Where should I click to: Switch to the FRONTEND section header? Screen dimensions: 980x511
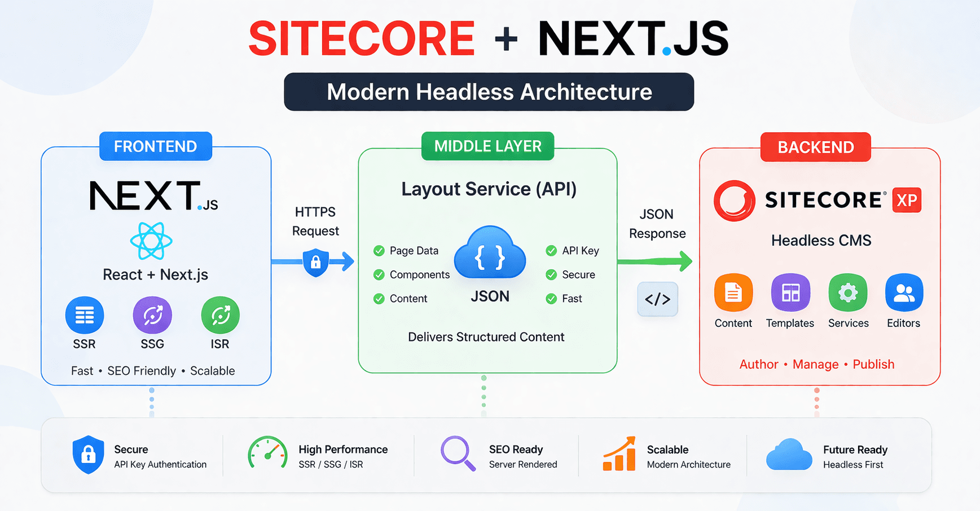[x=155, y=147]
